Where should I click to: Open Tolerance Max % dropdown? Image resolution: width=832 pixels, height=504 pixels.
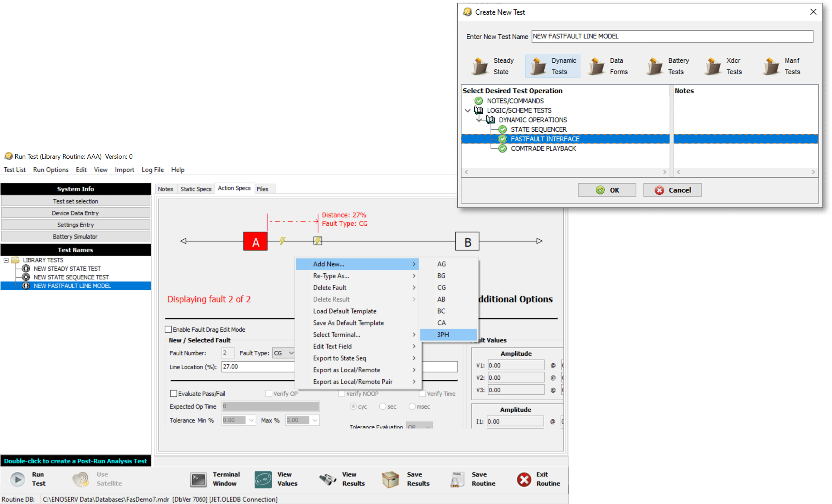click(x=315, y=420)
